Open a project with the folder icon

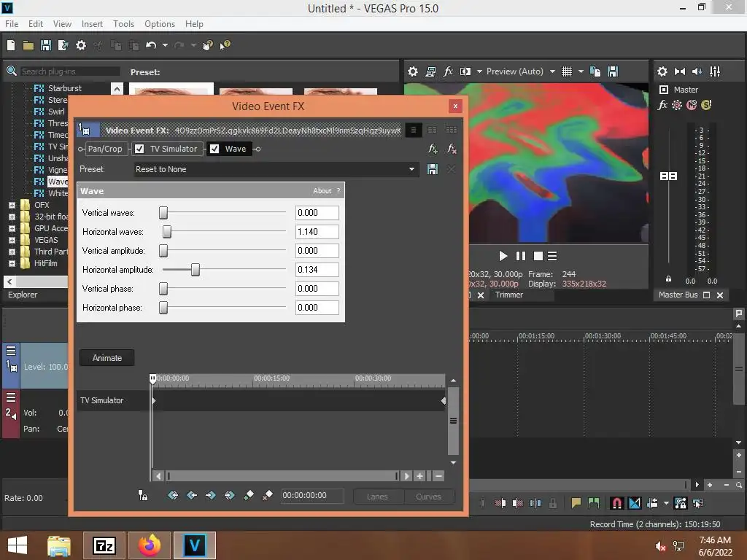click(28, 45)
